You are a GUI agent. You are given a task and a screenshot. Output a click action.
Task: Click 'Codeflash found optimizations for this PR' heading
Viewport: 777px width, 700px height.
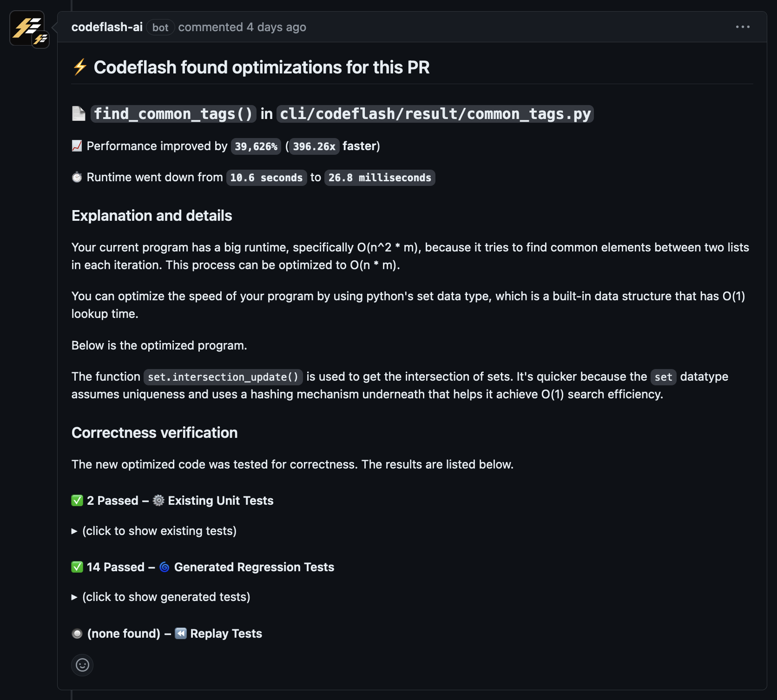[262, 67]
